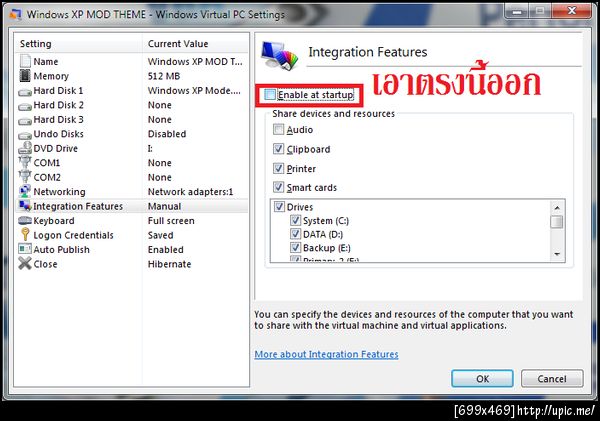Select the Auto Publish setting

point(132,250)
